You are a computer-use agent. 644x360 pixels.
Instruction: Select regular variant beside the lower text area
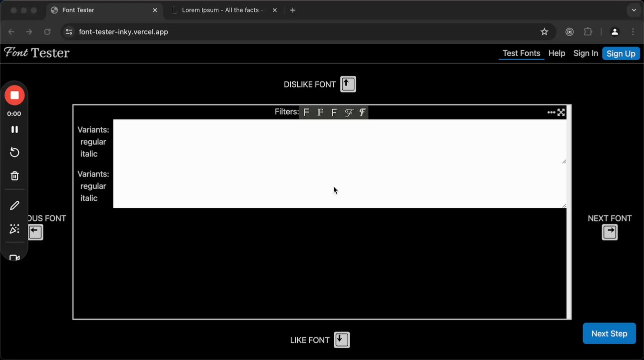[93, 186]
